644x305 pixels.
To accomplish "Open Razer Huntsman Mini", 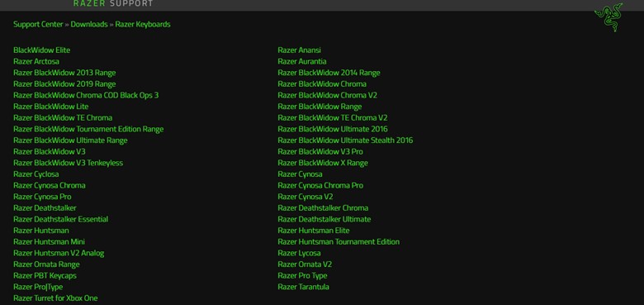I will [x=49, y=242].
